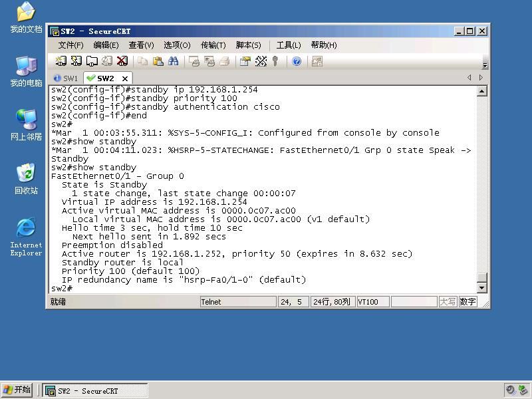Expand the toolbar overflow chevron

click(485, 65)
